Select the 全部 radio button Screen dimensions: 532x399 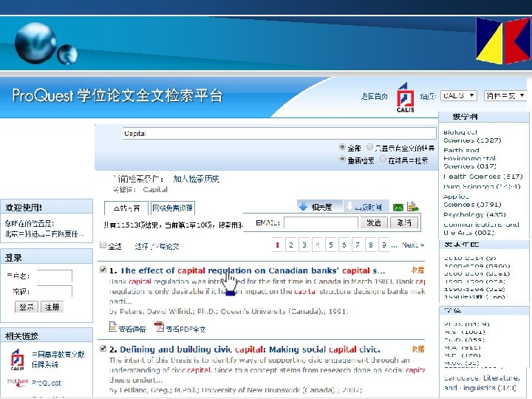pos(342,147)
